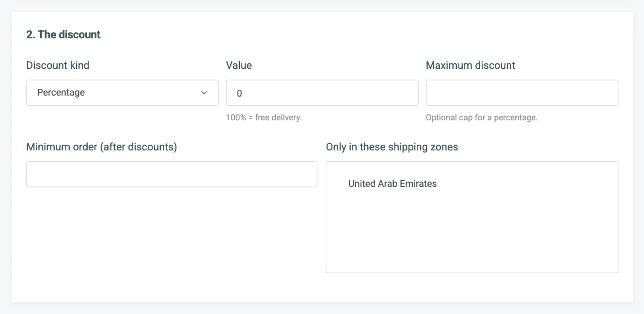Click the '2. The discount' heading
The image size is (644, 314).
(x=63, y=34)
